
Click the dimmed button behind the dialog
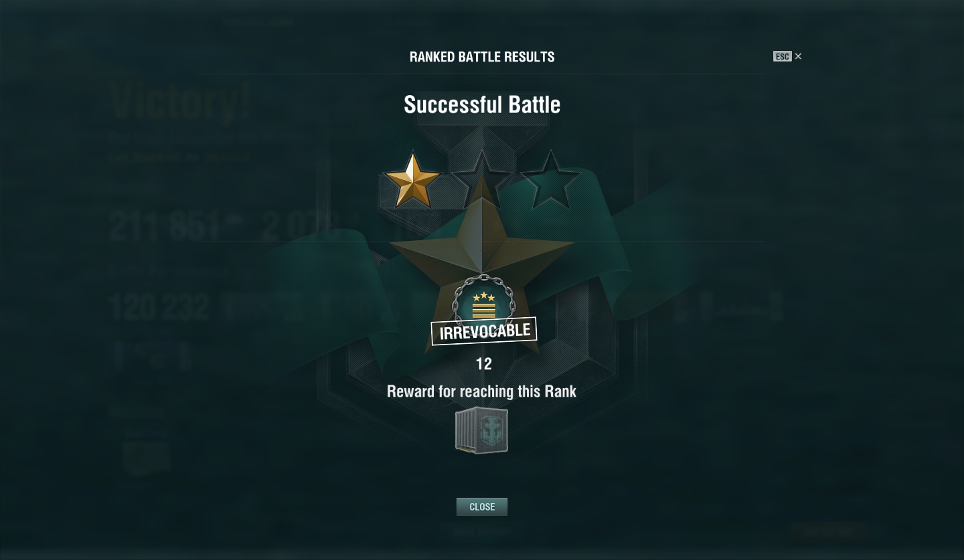[829, 531]
